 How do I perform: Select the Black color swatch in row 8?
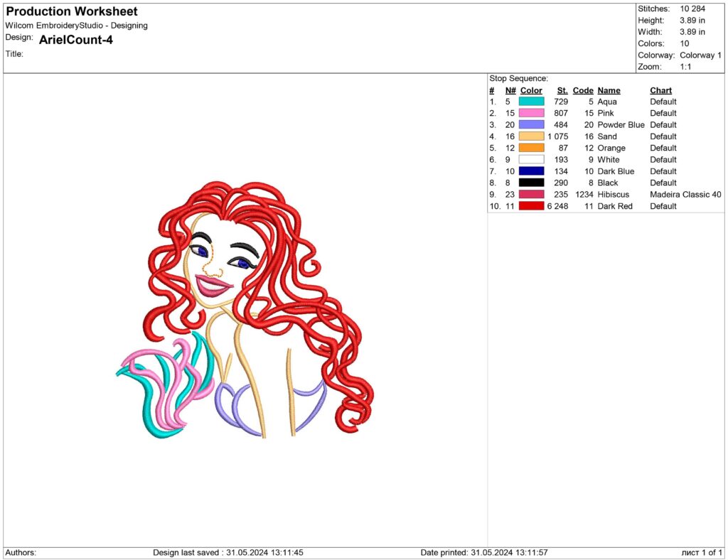[530, 183]
